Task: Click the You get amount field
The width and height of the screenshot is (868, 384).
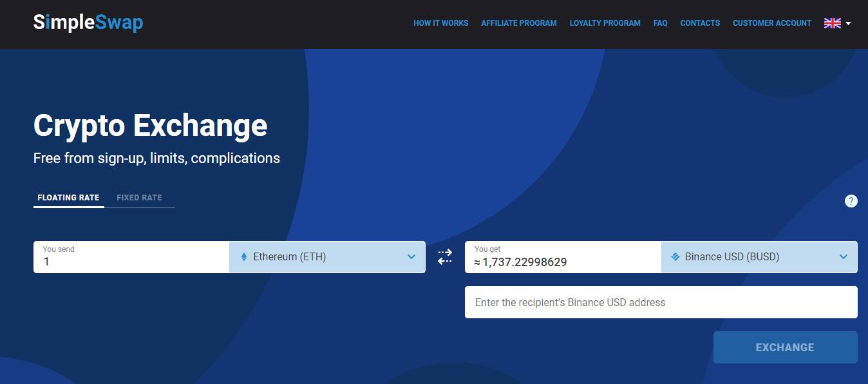Action: tap(563, 257)
